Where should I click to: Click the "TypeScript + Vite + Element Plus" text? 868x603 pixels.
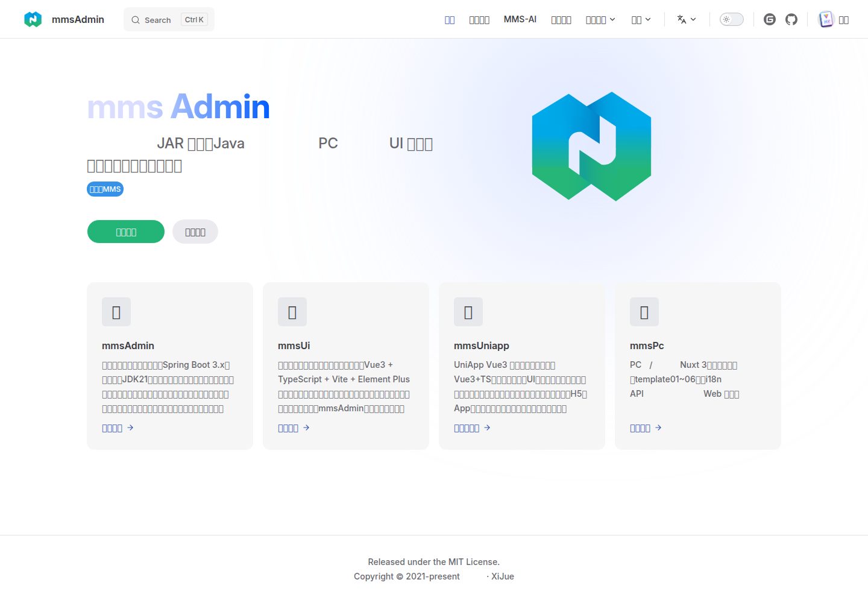[344, 379]
